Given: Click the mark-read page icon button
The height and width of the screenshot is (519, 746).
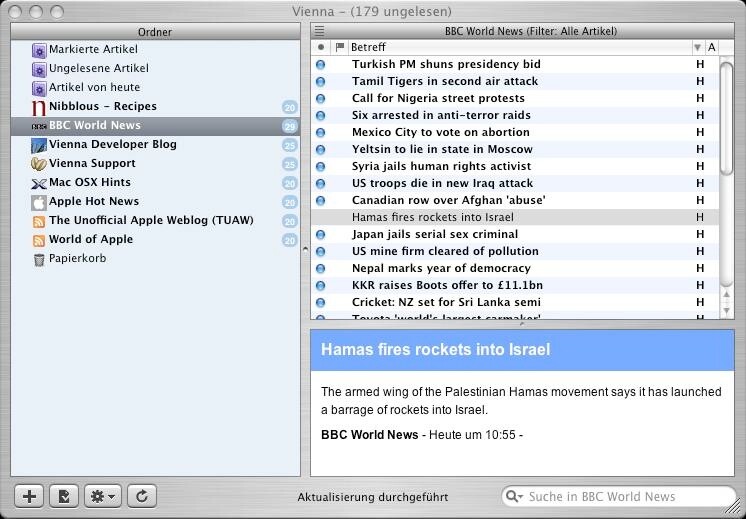Looking at the screenshot, I should (64, 497).
